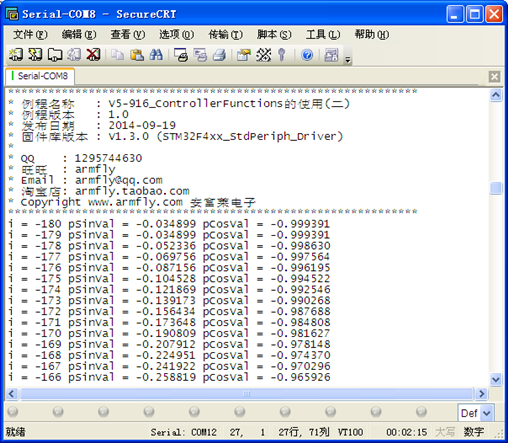508x443 pixels.
Task: Click the 'armfly@qq.com' email text
Action: pos(119,180)
